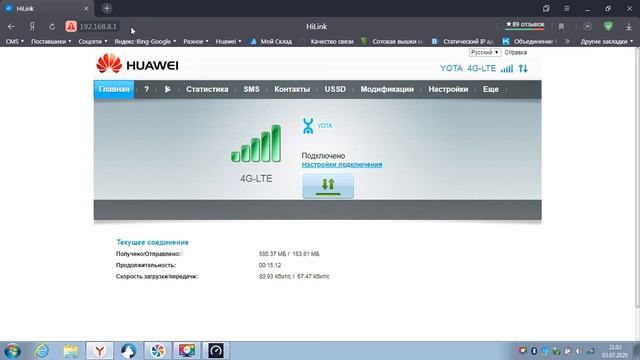The width and height of the screenshot is (640, 360).
Task: Open the antenna icon menu item
Action: point(167,89)
